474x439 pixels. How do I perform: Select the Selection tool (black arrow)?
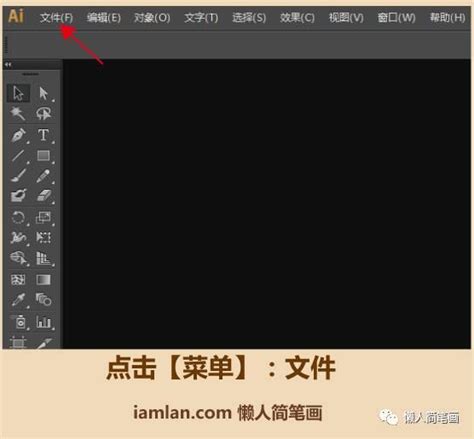point(18,93)
